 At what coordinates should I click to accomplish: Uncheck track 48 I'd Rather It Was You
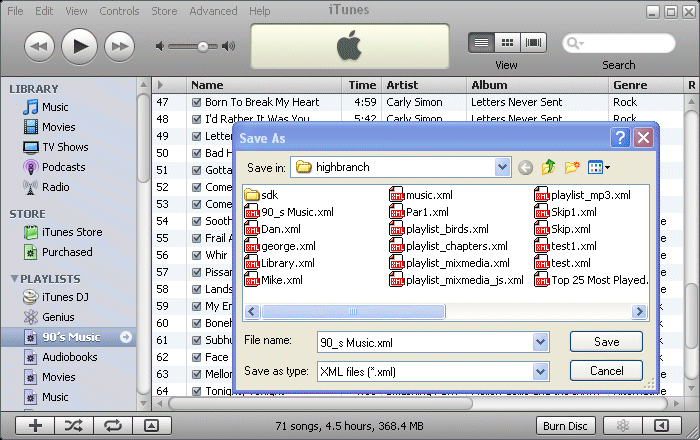[196, 120]
